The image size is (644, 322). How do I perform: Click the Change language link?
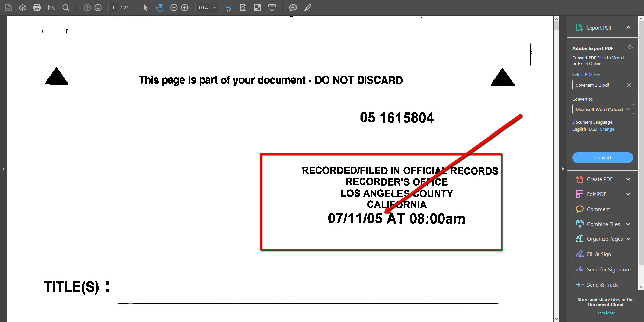point(607,129)
